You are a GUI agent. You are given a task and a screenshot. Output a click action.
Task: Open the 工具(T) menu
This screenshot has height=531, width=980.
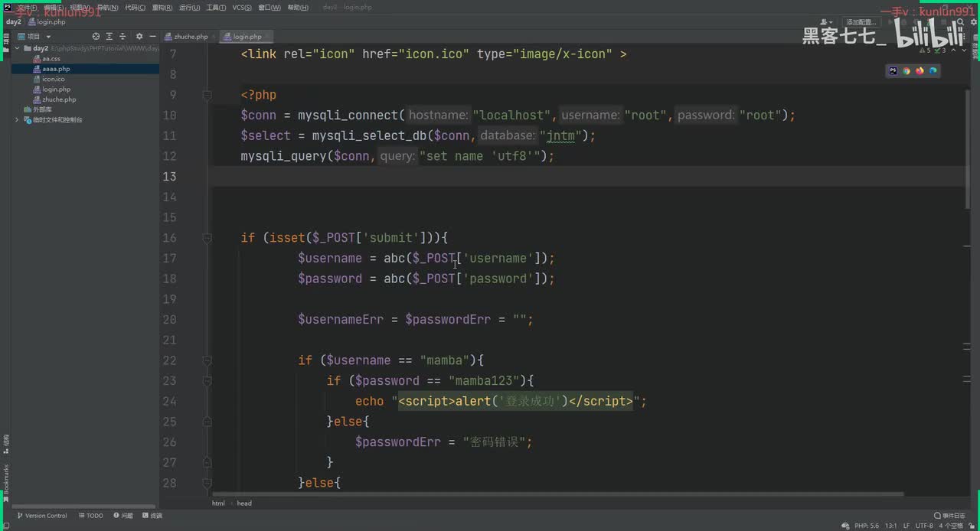tap(217, 8)
